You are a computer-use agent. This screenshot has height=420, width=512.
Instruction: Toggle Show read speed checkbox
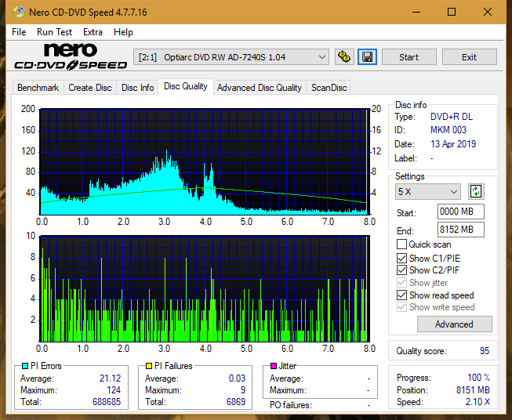(401, 295)
